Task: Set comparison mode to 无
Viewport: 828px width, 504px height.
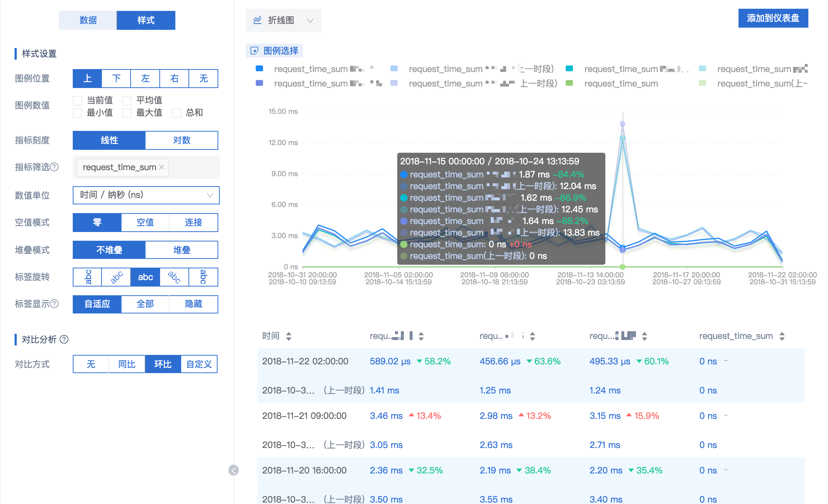Action: 91,364
